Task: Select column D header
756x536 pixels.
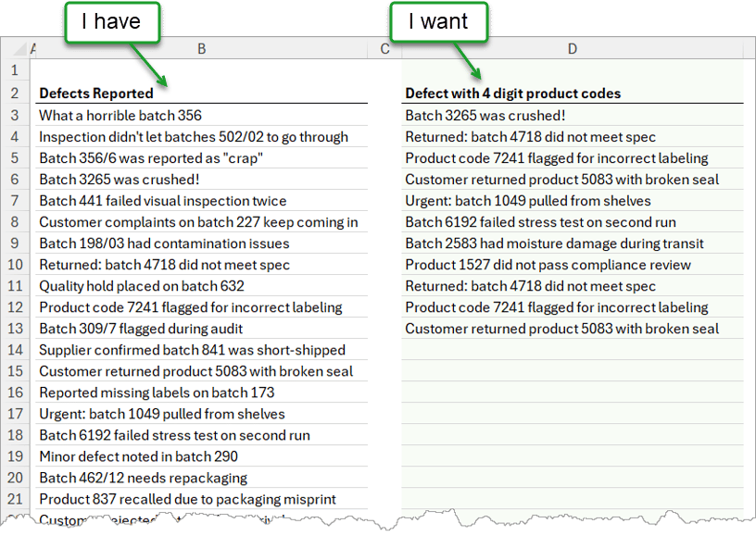Action: (x=572, y=49)
